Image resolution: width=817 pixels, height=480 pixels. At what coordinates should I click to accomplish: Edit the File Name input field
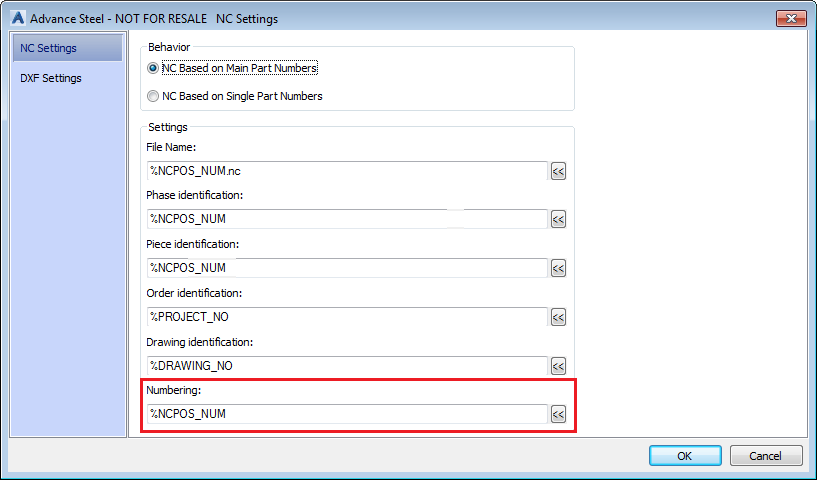coord(347,171)
